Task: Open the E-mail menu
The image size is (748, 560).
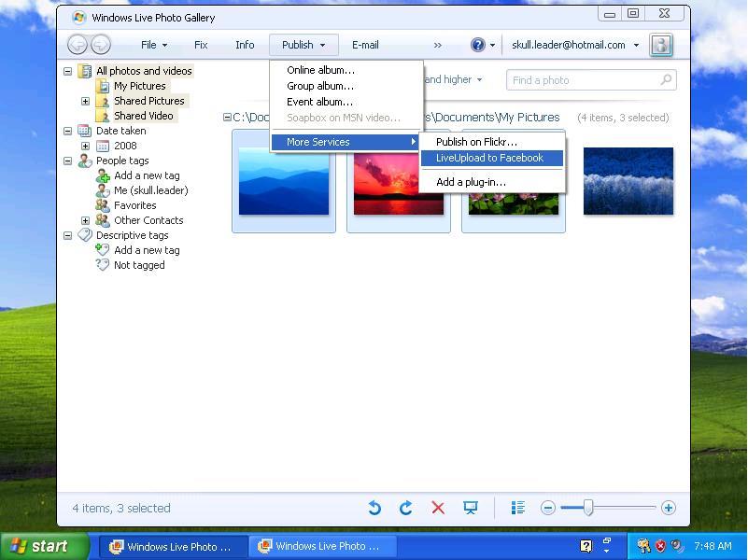Action: [x=364, y=44]
